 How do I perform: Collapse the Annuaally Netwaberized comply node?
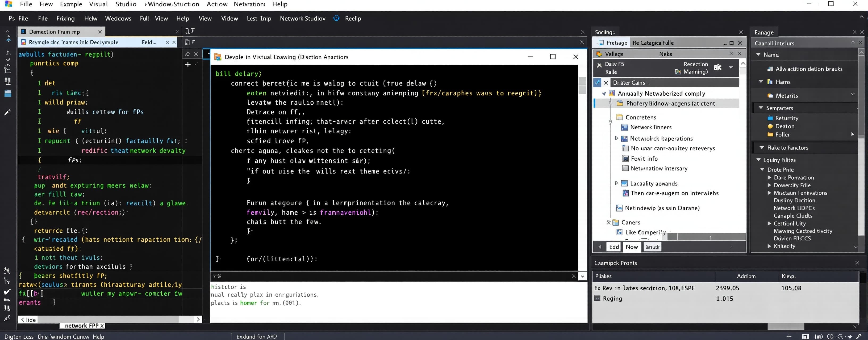pyautogui.click(x=604, y=93)
